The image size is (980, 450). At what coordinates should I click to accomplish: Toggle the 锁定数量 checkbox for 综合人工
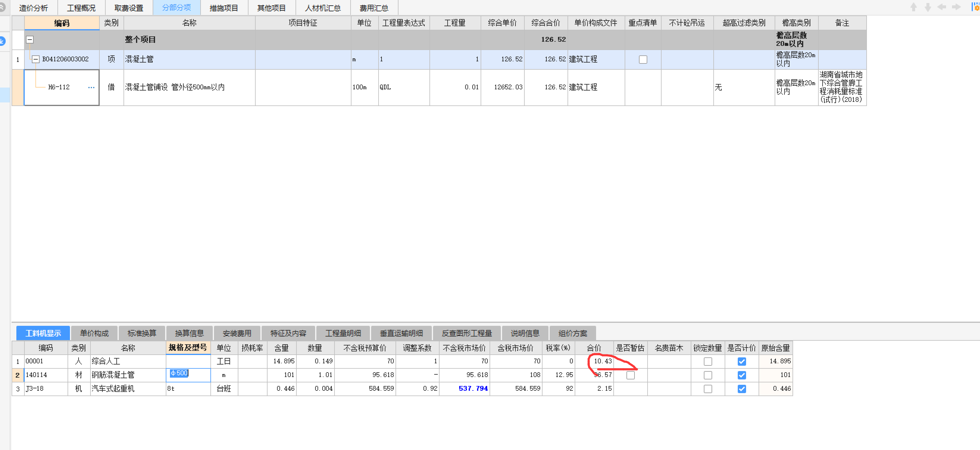click(708, 361)
